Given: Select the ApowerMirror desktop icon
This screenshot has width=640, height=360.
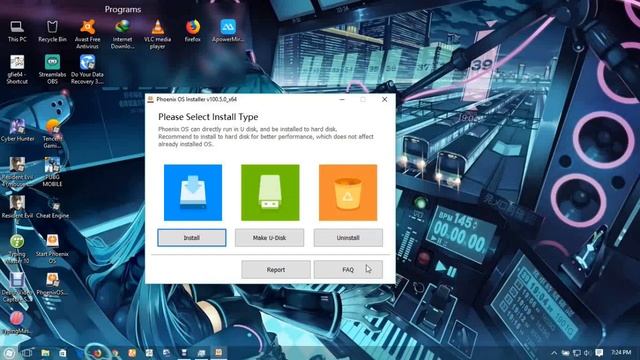Looking at the screenshot, I should point(228,31).
